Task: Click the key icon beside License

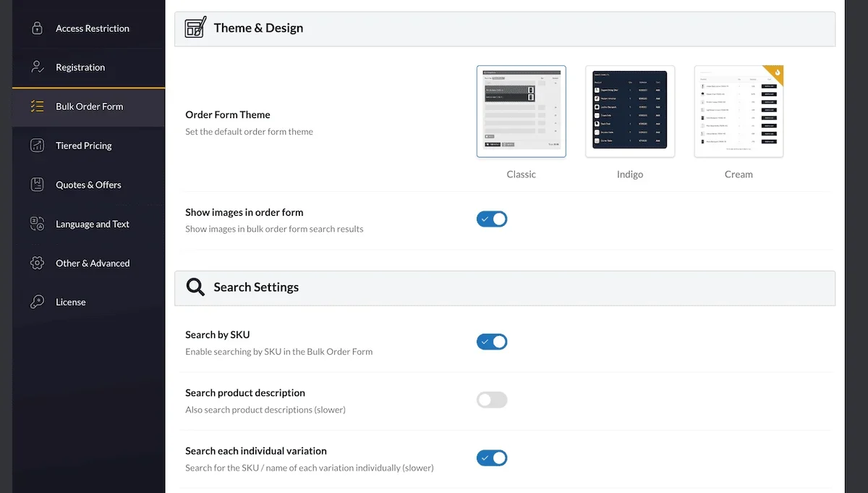Action: 36,302
